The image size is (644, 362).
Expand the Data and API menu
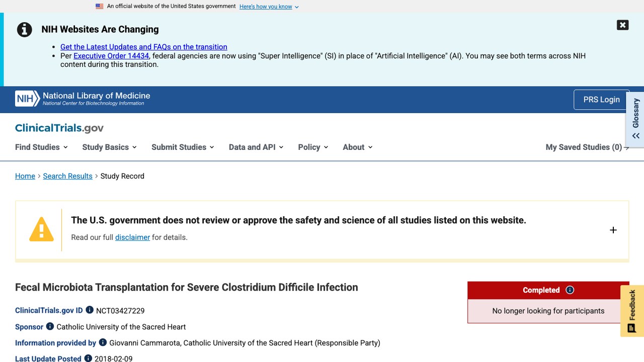tap(256, 147)
